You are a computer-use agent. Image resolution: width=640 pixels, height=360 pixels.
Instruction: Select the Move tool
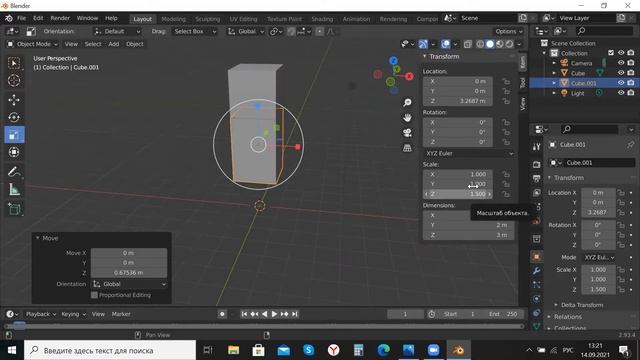[14, 100]
